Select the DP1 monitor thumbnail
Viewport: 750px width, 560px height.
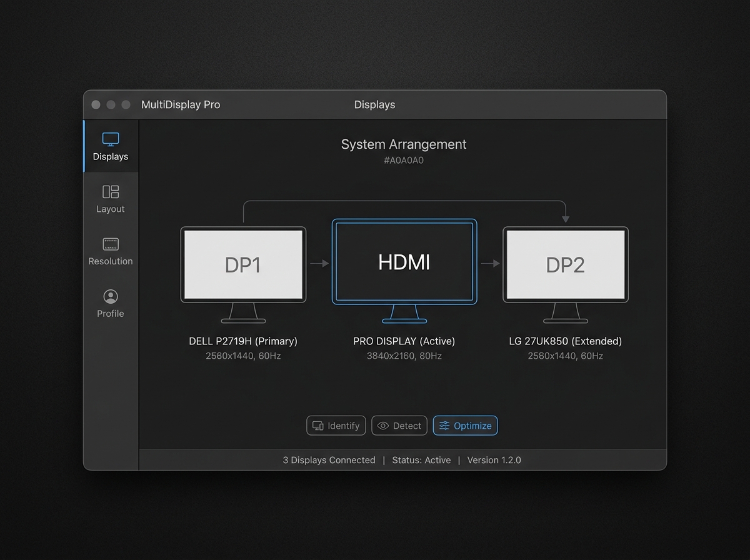click(243, 275)
